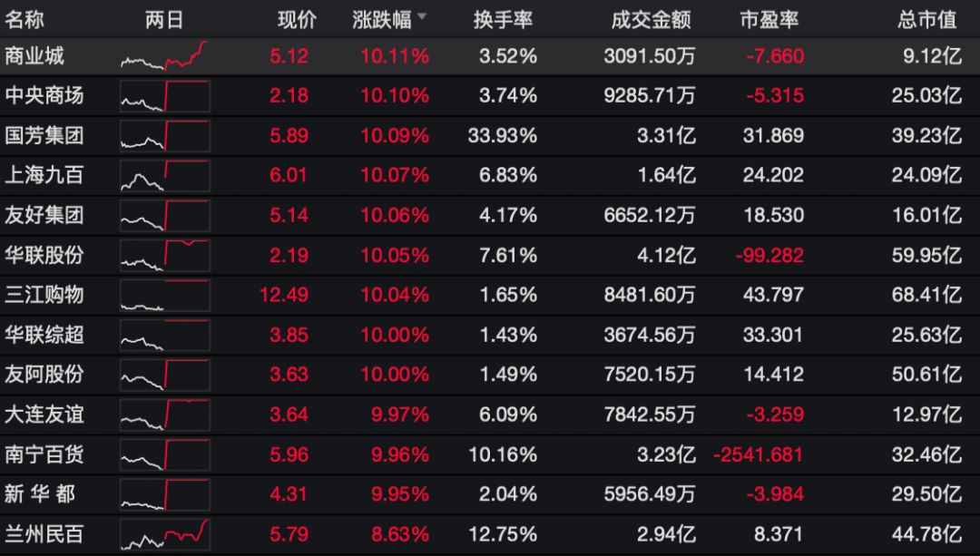Click the 华联股份 two-day chart thumbnail

point(164,255)
